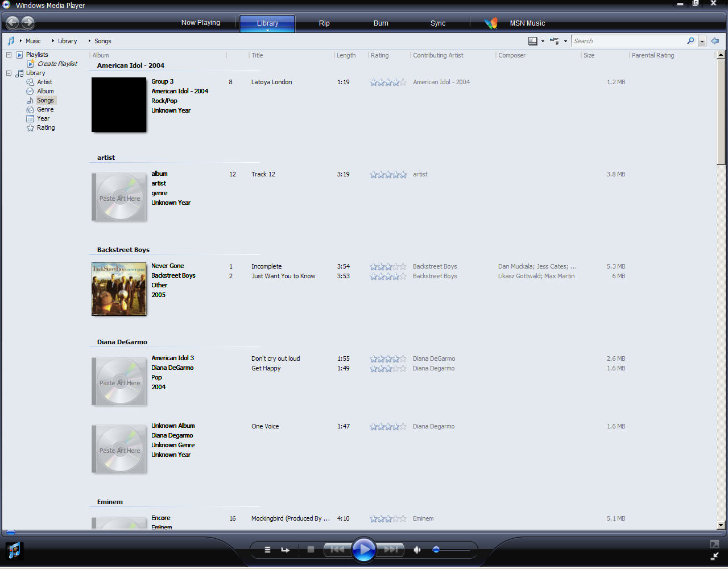Click inside the Search input field
728x569 pixels.
[628, 41]
